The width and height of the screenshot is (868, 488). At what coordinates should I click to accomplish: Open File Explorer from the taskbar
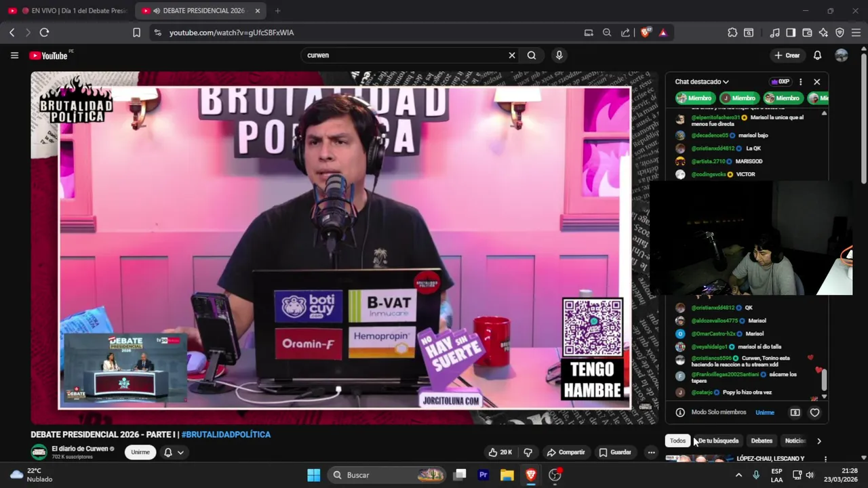click(507, 475)
